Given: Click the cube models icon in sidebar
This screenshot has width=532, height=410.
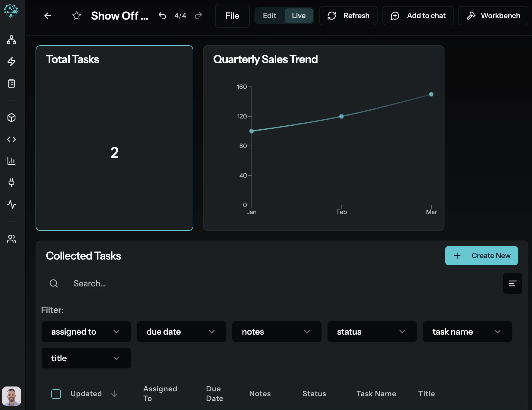Looking at the screenshot, I should coord(11,118).
